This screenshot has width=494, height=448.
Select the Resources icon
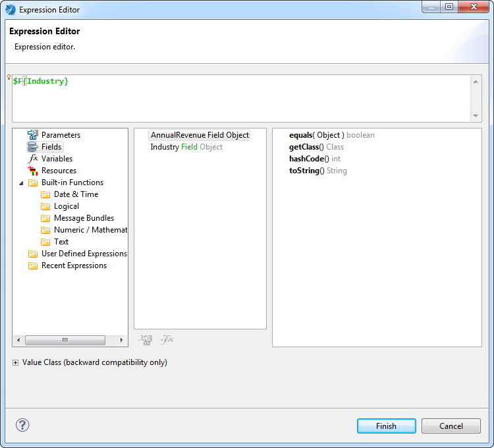(33, 171)
